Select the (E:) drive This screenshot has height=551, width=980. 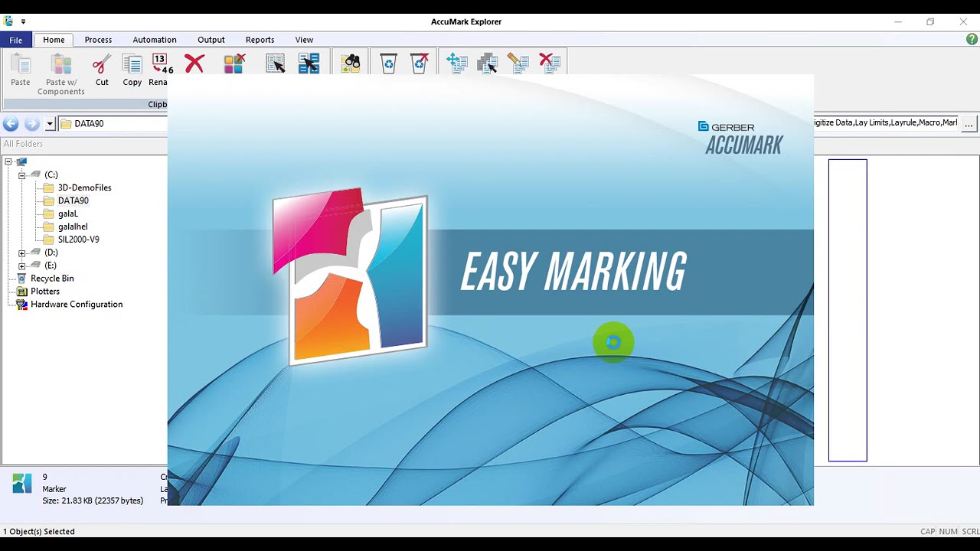point(51,266)
